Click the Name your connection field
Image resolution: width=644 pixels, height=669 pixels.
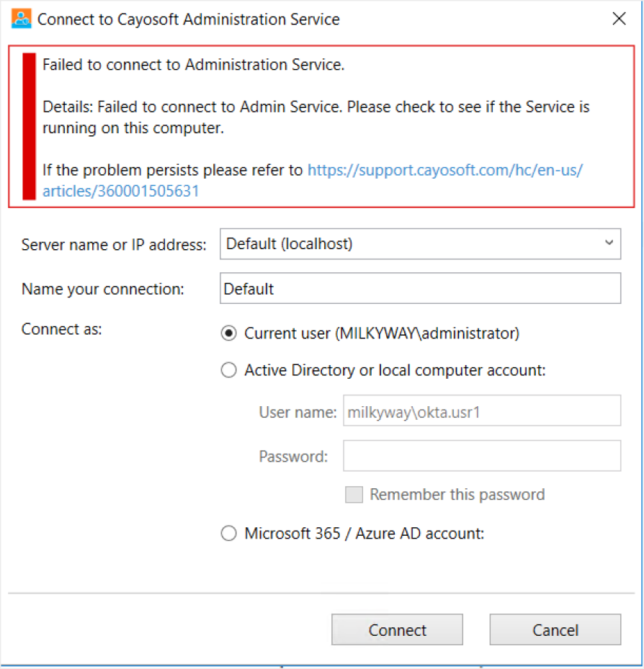(x=420, y=289)
